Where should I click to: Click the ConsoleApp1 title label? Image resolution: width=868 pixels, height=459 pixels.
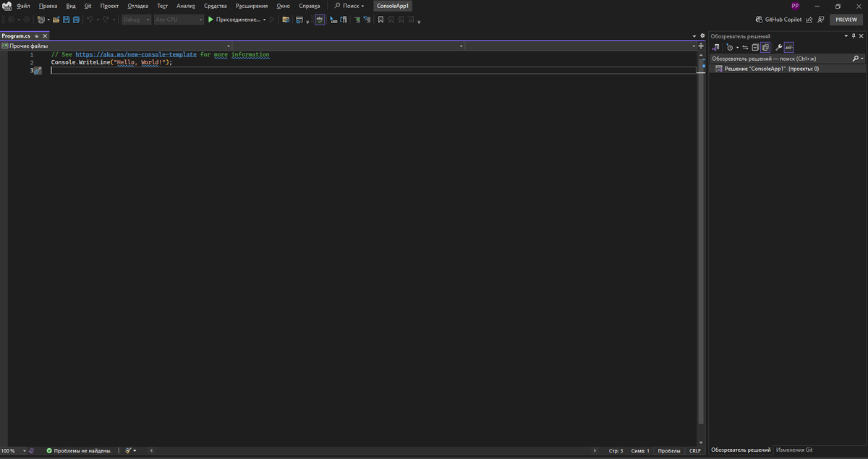coord(393,6)
